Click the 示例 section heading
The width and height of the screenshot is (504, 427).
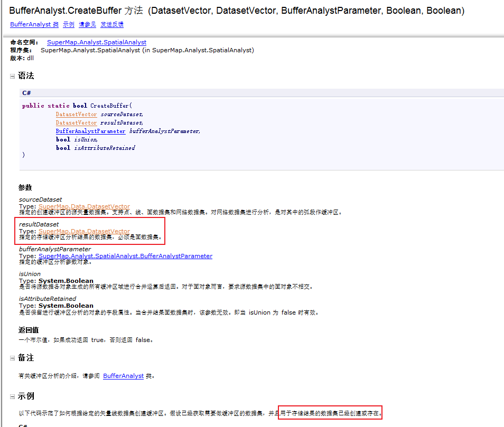[26, 396]
